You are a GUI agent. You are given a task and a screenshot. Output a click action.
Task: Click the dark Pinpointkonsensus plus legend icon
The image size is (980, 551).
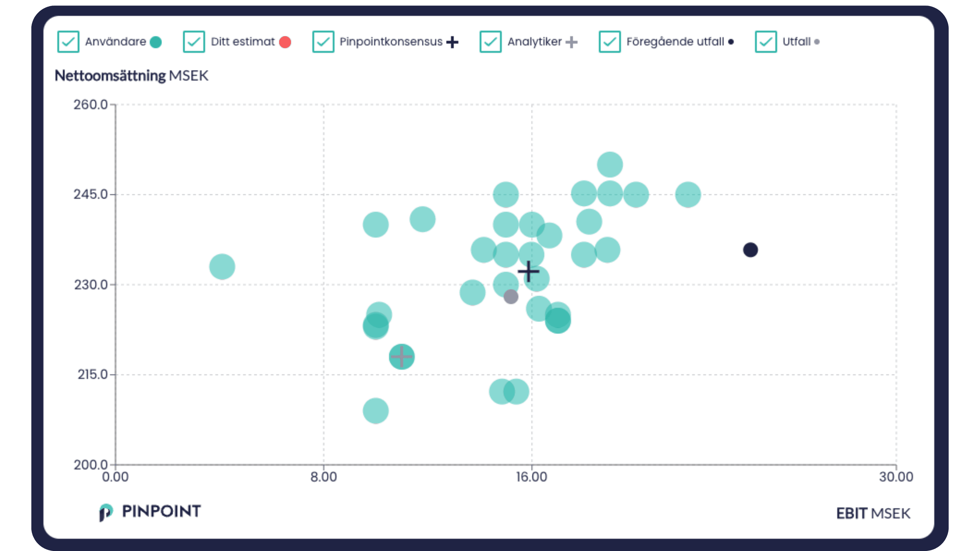[452, 42]
